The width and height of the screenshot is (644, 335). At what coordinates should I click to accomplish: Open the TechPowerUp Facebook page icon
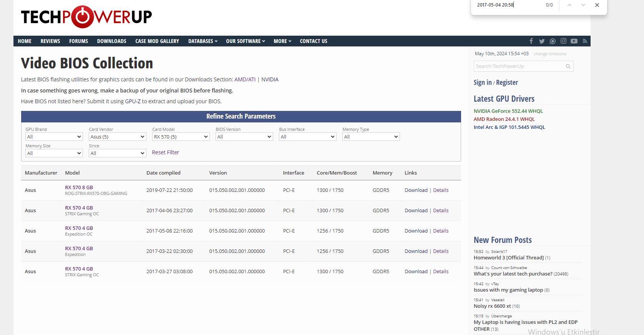click(x=531, y=41)
